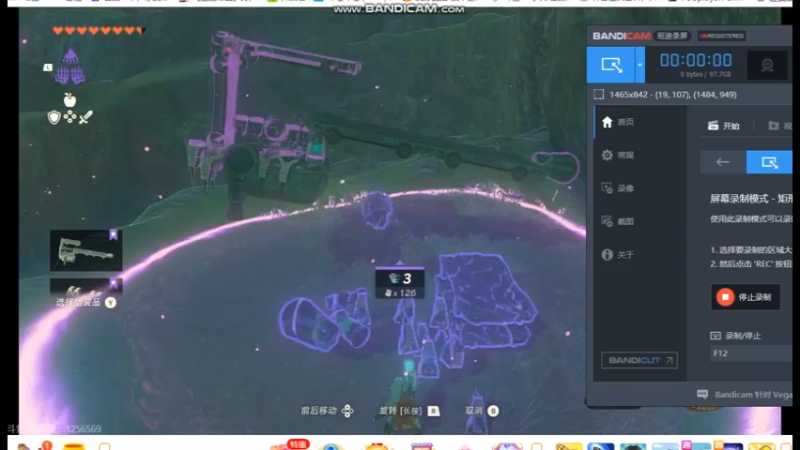The height and width of the screenshot is (450, 800).
Task: Click the back arrow mode button
Action: [x=723, y=162]
